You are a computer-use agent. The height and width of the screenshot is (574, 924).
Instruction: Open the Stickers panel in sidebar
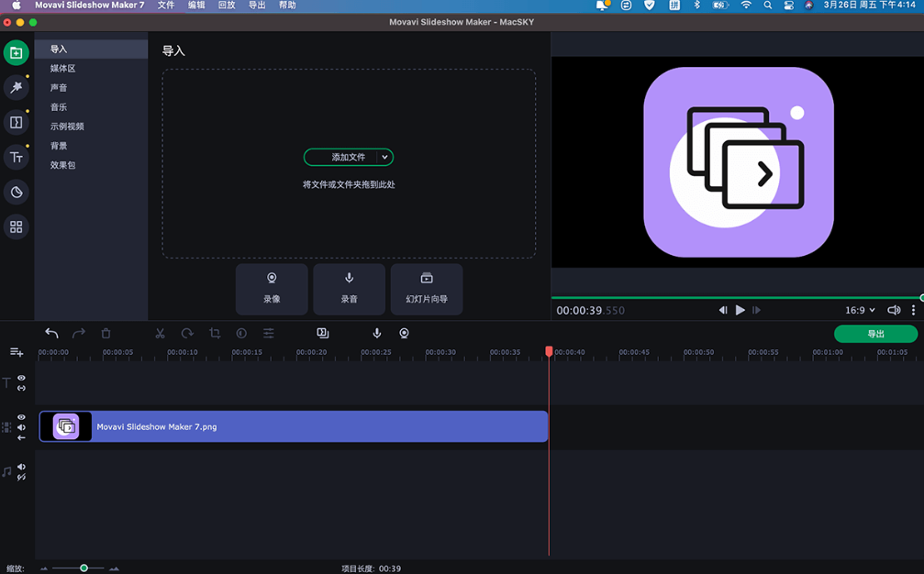pyautogui.click(x=16, y=193)
